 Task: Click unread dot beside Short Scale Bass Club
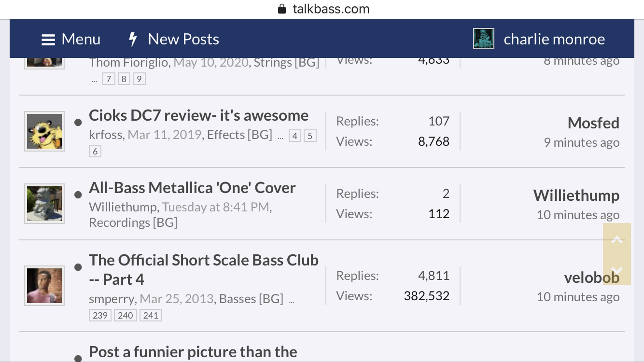(78, 267)
